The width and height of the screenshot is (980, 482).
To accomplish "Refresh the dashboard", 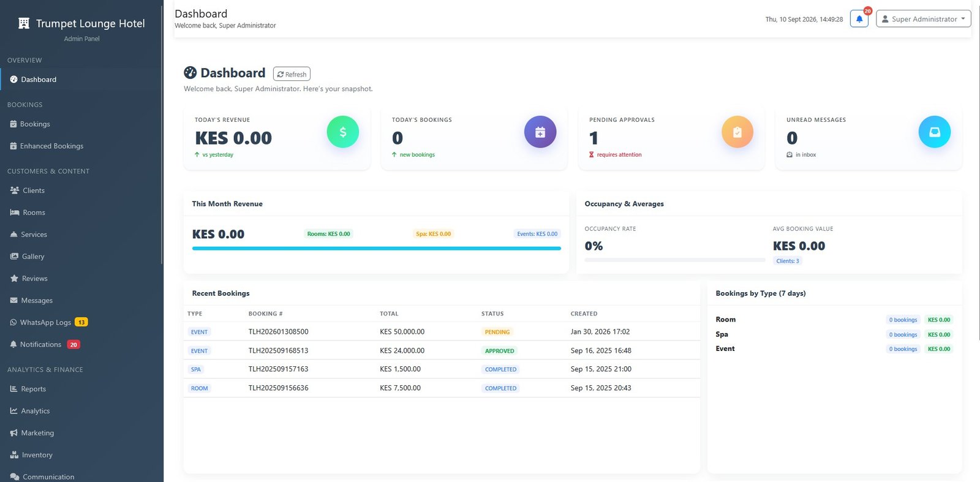I will coord(292,74).
